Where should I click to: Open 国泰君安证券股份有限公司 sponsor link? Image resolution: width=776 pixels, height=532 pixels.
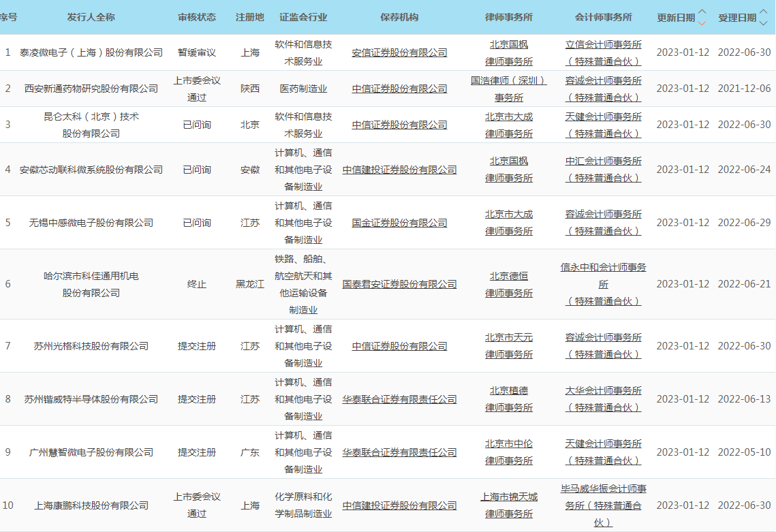(x=399, y=284)
